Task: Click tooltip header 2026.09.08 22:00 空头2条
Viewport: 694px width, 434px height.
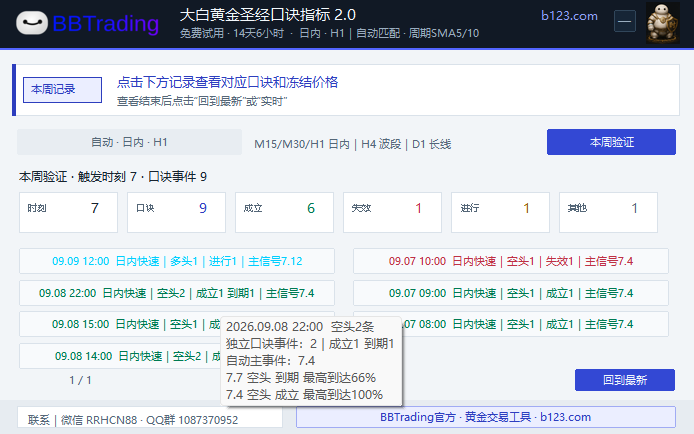Action: [300, 327]
